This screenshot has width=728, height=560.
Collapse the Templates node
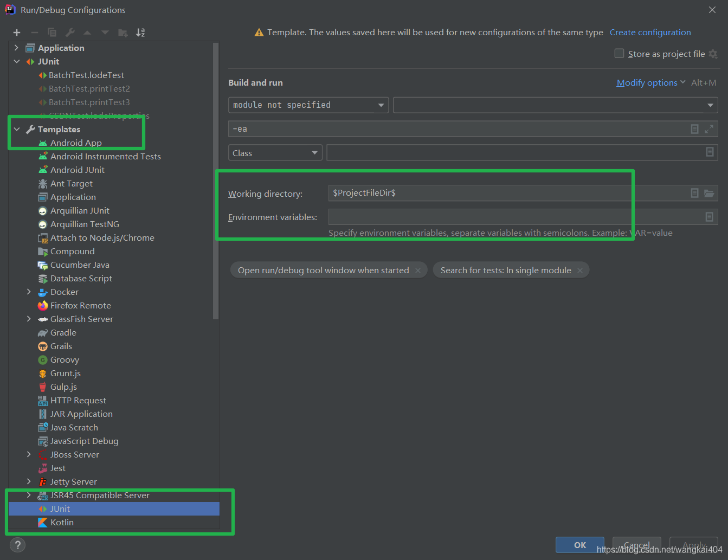pyautogui.click(x=16, y=129)
